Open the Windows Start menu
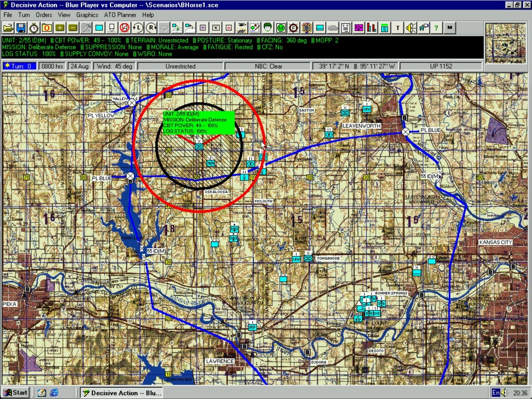532x399 pixels. pyautogui.click(x=15, y=393)
